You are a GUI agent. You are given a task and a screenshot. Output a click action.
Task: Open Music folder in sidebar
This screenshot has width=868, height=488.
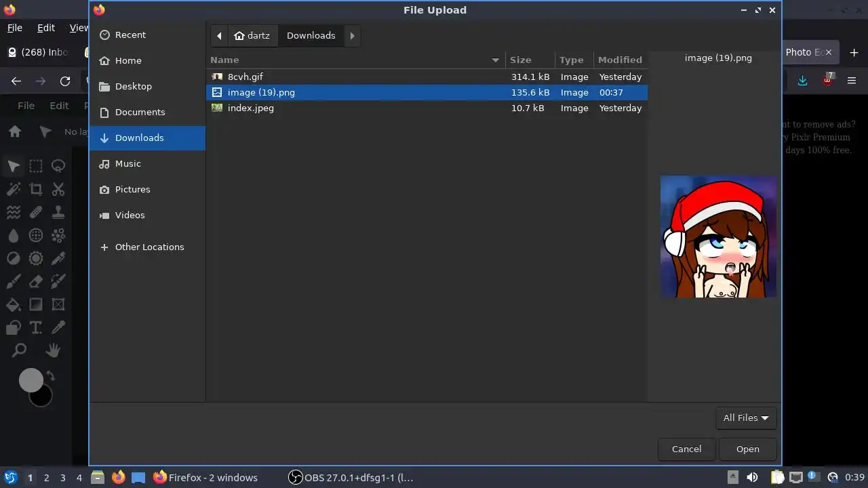147,163
